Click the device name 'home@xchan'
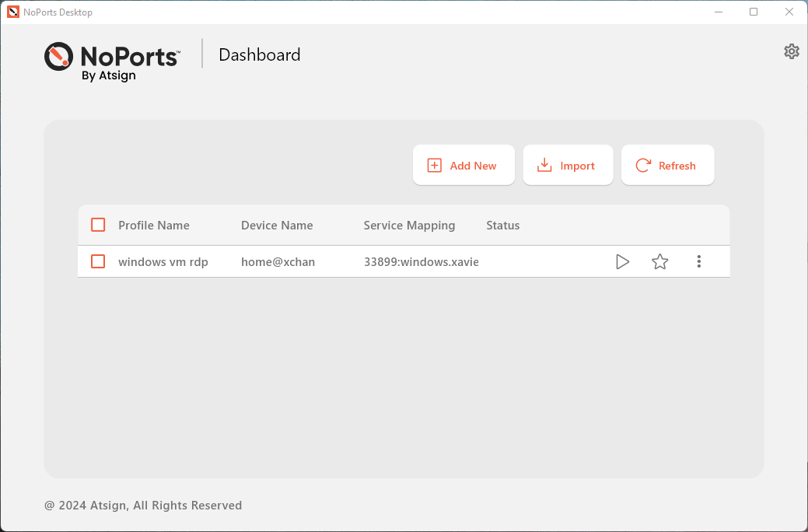Image resolution: width=808 pixels, height=532 pixels. click(278, 262)
